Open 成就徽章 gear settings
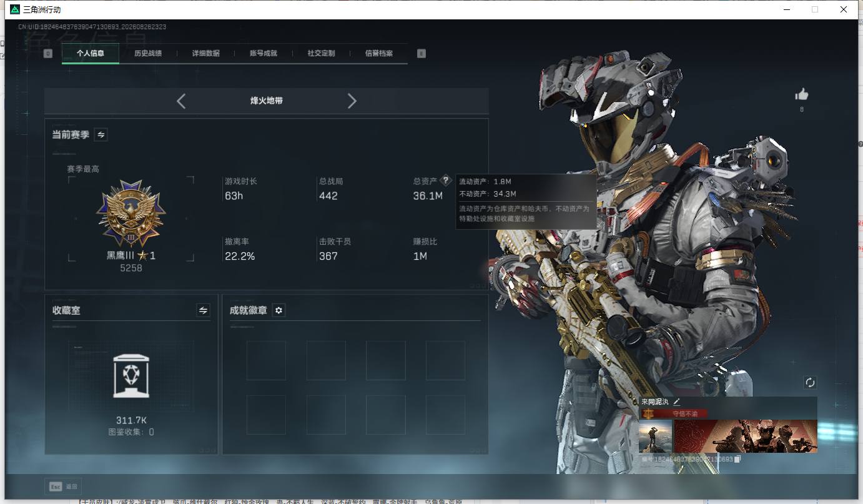863x504 pixels. pyautogui.click(x=279, y=310)
